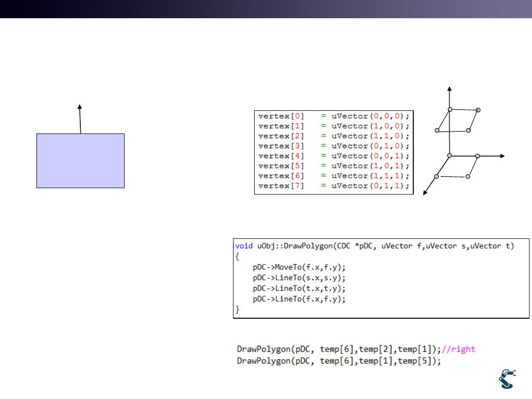The height and width of the screenshot is (399, 532).
Task: Click the uObj::DrawPolygon function signature
Action: (374, 246)
